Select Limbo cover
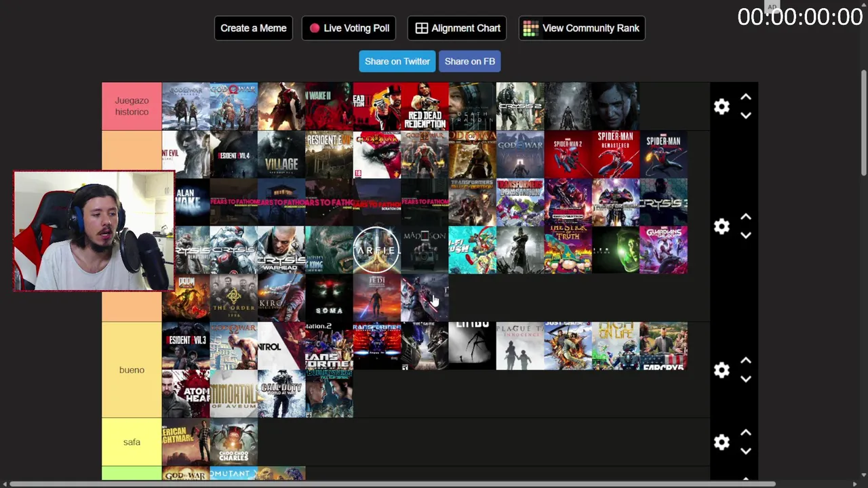This screenshot has height=488, width=868. click(x=472, y=346)
